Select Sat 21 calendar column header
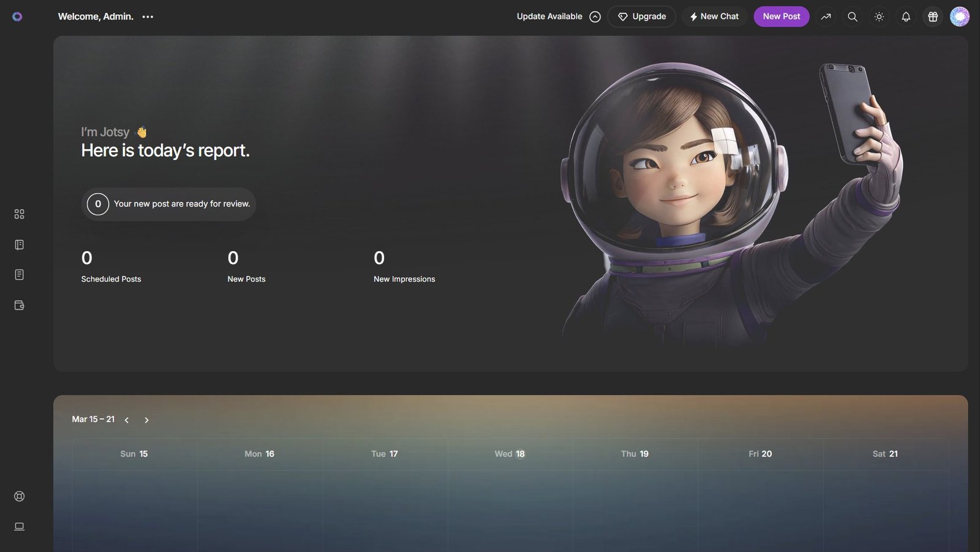 point(885,454)
